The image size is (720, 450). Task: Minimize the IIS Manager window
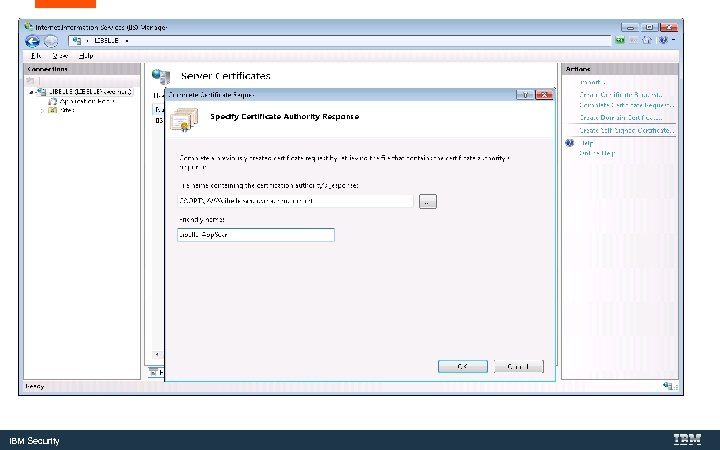pyautogui.click(x=630, y=27)
